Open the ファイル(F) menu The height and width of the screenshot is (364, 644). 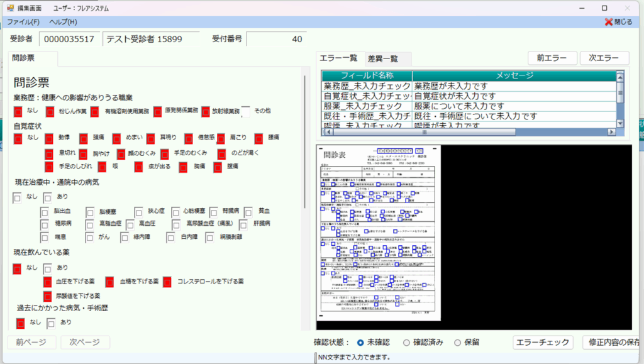point(23,22)
